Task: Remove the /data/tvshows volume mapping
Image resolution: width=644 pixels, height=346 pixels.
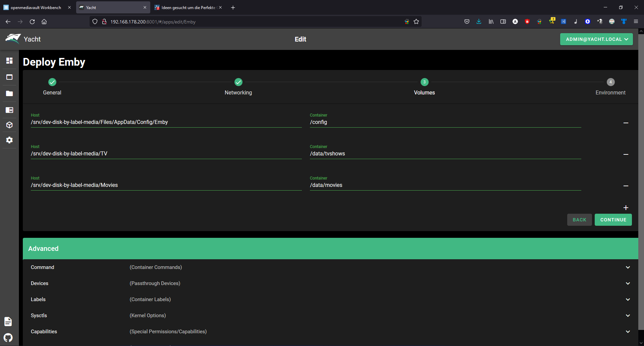Action: pos(626,154)
